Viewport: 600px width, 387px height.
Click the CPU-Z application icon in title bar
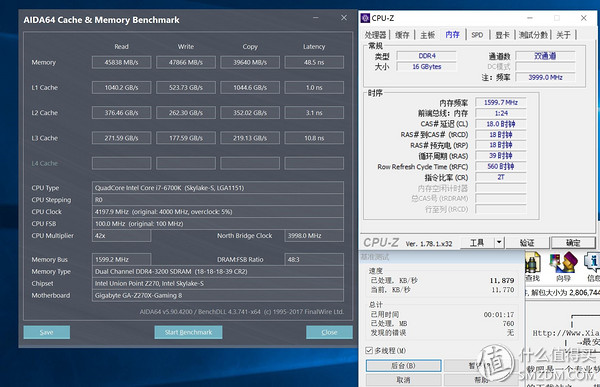(365, 18)
